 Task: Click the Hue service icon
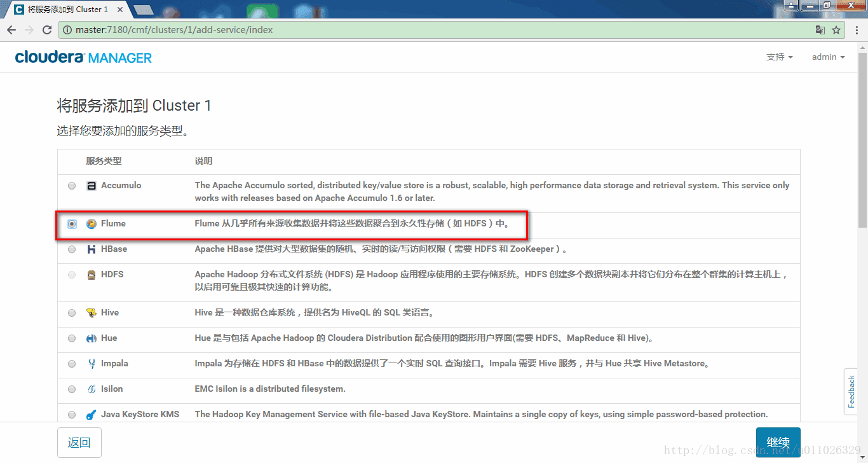tap(92, 338)
